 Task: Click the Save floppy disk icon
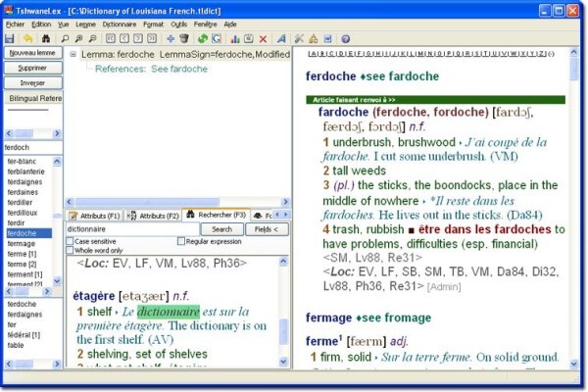[10, 38]
